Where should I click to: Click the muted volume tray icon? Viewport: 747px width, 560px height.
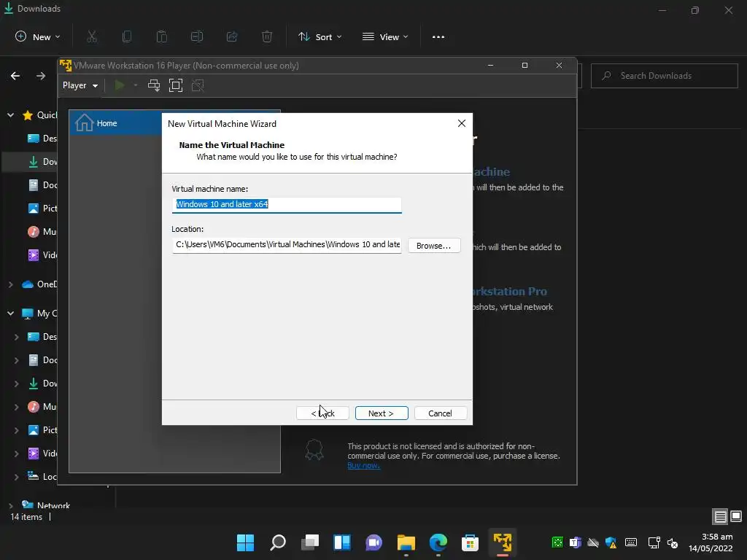673,542
